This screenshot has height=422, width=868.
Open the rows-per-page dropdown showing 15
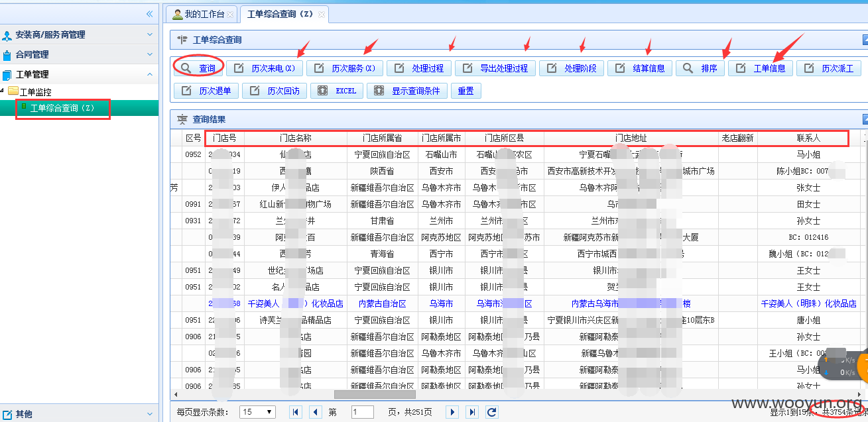tap(257, 412)
